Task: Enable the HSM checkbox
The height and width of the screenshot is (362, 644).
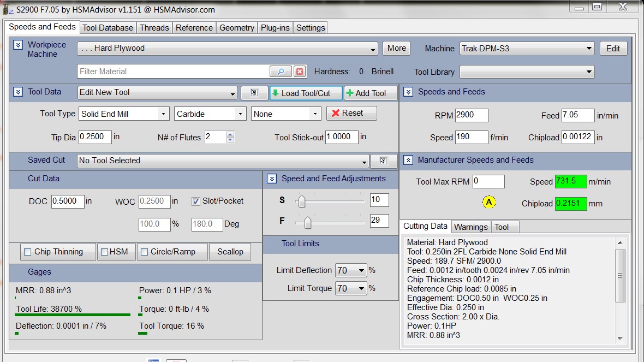Action: click(x=104, y=252)
